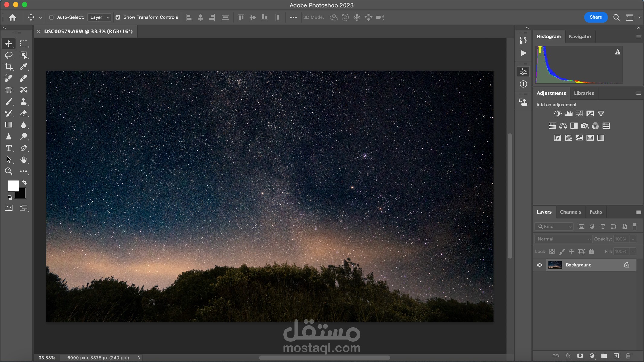Screen dimensions: 644x362
Task: Switch to the Paths tab
Action: click(x=595, y=212)
